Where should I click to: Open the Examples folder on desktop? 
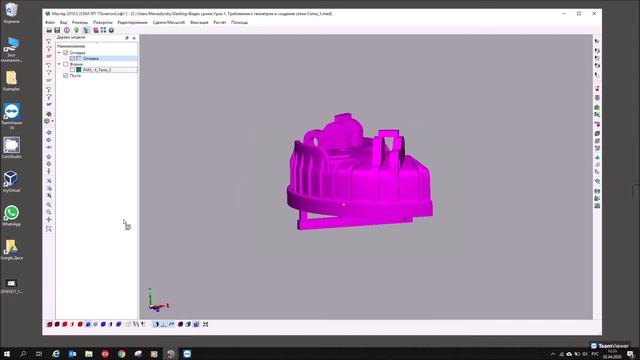pos(11,80)
